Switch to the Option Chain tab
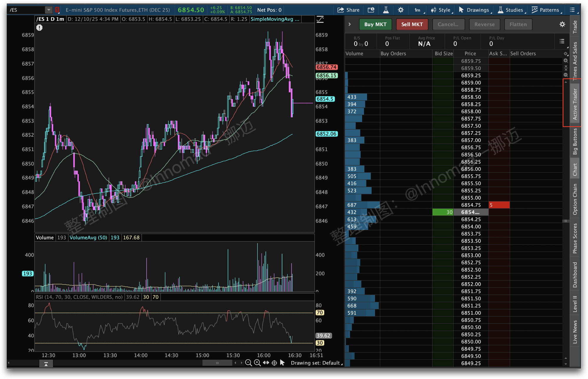This screenshot has width=588, height=379. point(575,199)
